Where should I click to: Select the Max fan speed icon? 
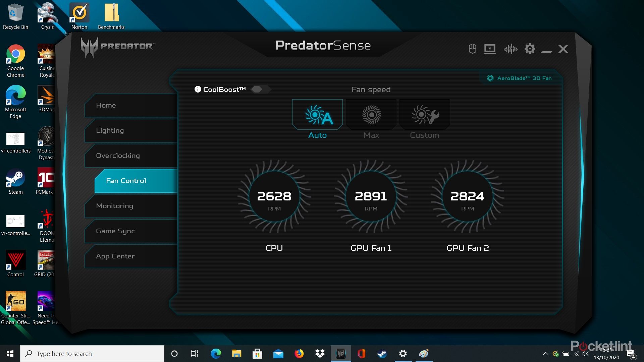[x=371, y=114]
